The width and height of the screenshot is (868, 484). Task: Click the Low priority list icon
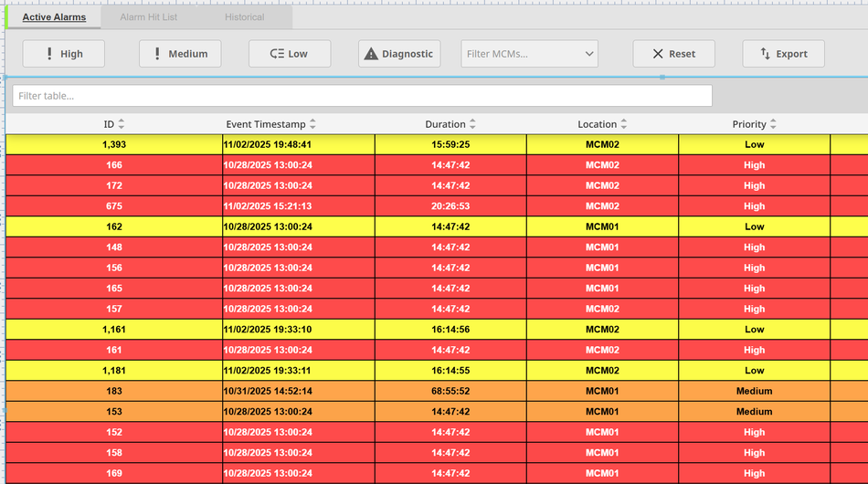coord(277,54)
